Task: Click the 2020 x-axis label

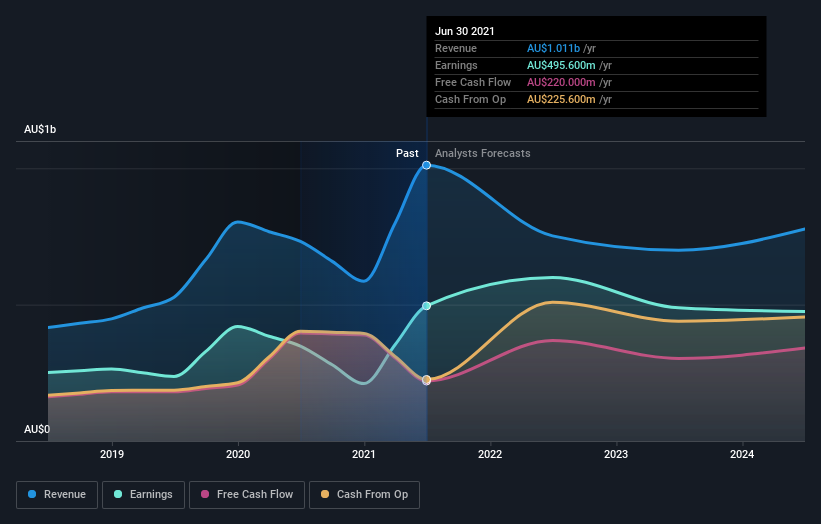Action: tap(238, 454)
